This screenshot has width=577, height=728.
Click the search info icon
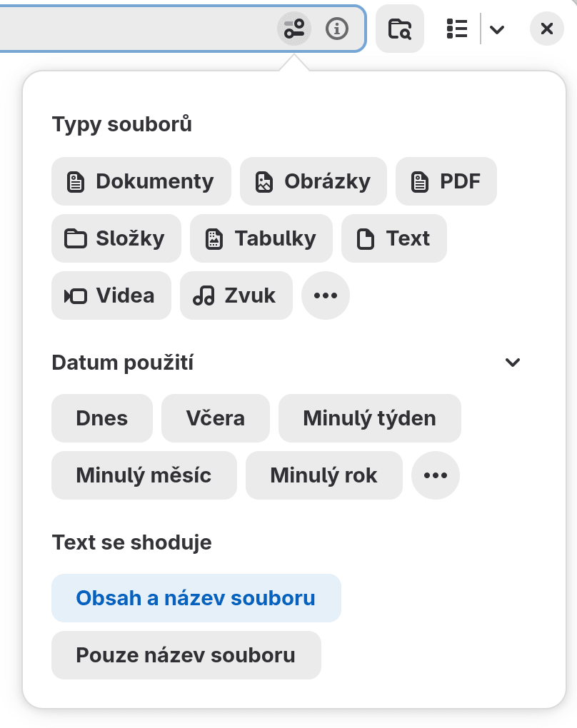tap(337, 29)
